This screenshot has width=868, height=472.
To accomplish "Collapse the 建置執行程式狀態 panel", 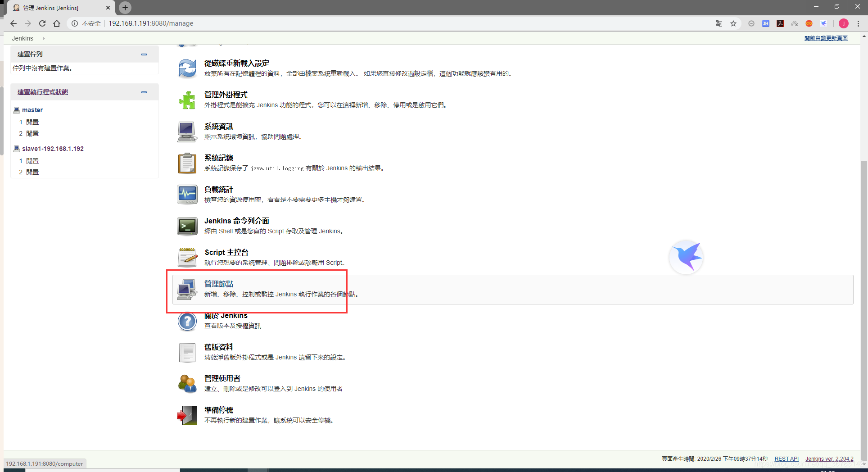I will click(x=144, y=92).
